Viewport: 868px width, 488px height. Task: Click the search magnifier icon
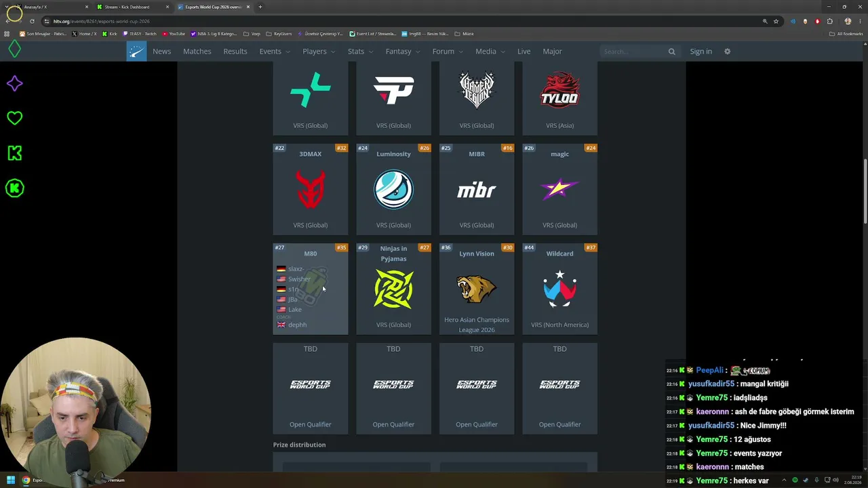pos(672,52)
